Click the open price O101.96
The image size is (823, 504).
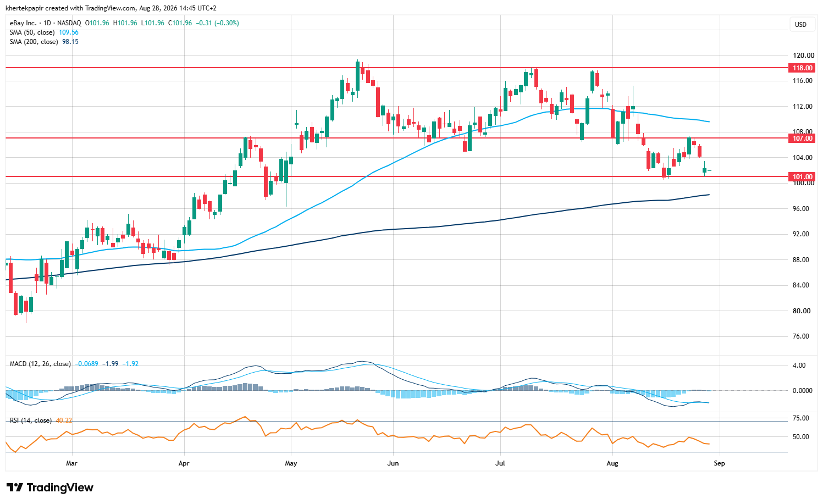97,23
